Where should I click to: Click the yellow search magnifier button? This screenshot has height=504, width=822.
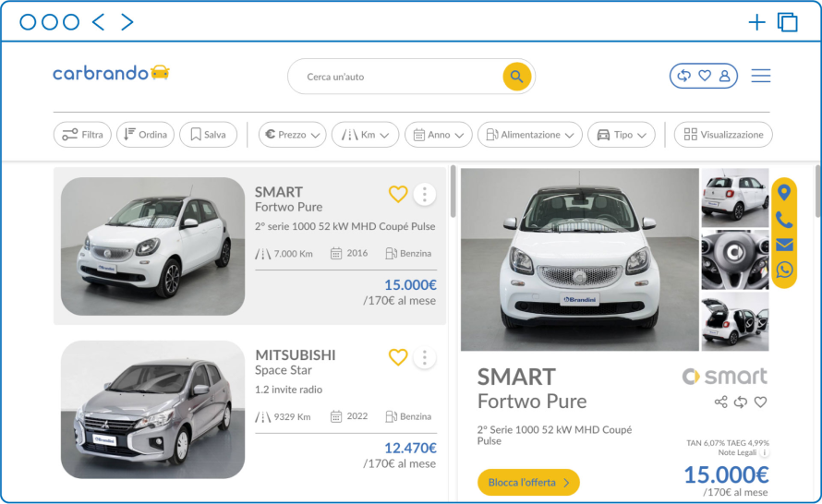pyautogui.click(x=516, y=77)
